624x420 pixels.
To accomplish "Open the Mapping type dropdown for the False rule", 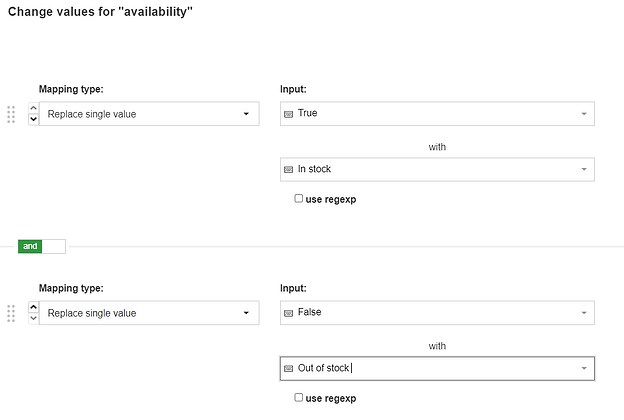I will click(146, 313).
